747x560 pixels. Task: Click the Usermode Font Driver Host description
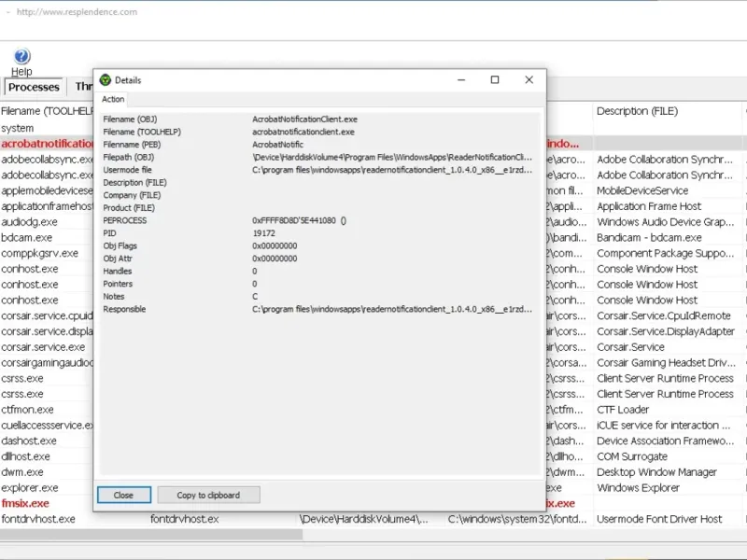(x=659, y=519)
